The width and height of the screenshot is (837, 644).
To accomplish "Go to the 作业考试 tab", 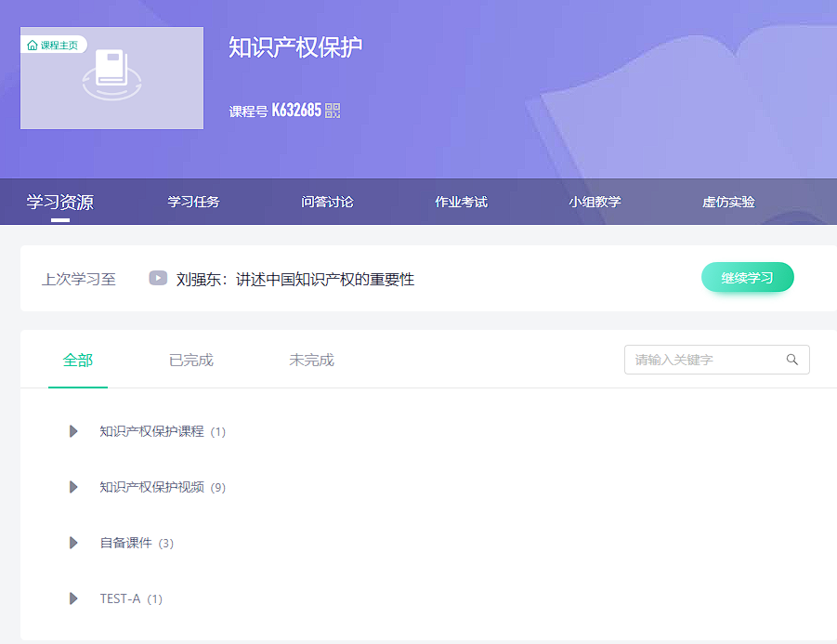I will [x=461, y=202].
